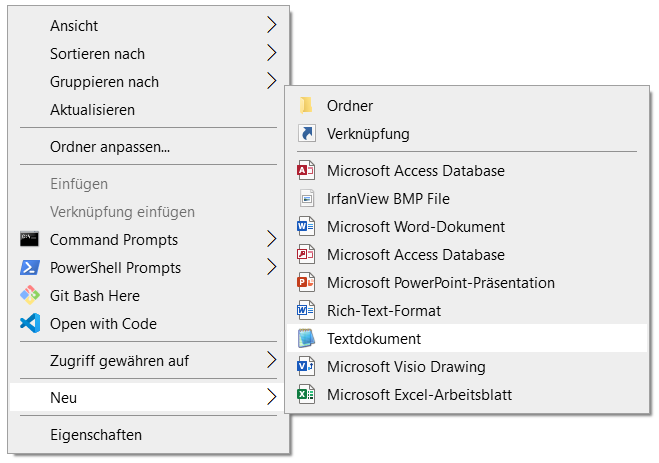Click the IrfanView BMP File icon
Screen dimensions: 659x463
pyautogui.click(x=307, y=198)
